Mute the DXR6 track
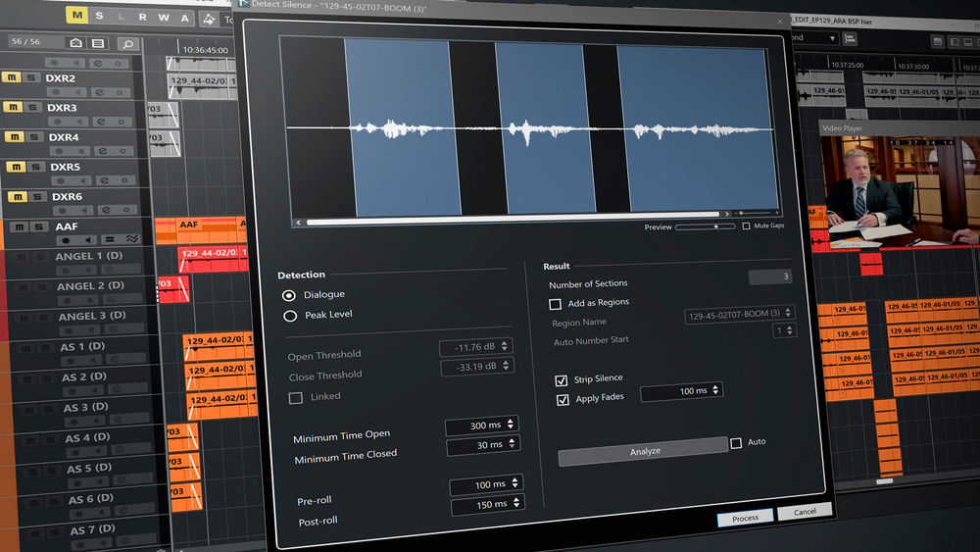Viewport: 980px width, 552px height. [17, 197]
